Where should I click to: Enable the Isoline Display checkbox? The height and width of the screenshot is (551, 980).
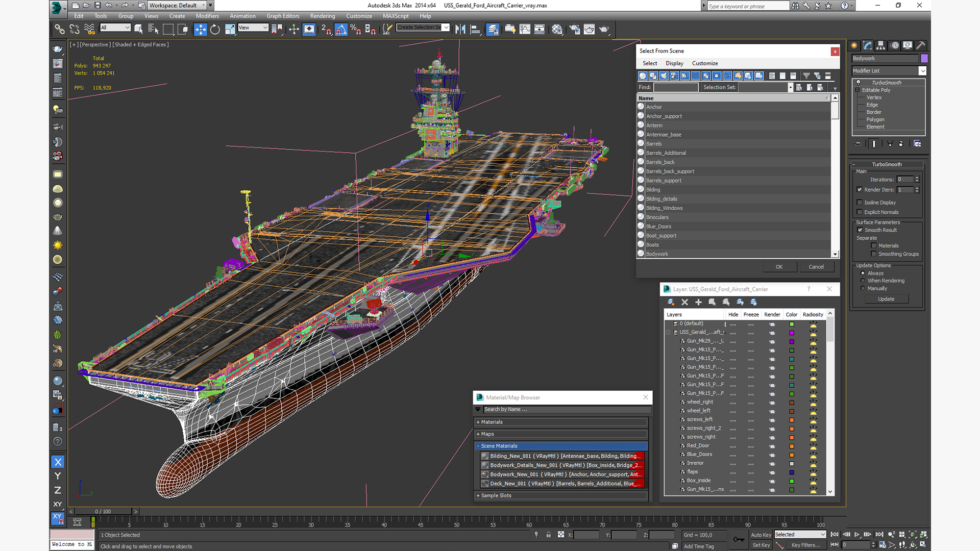click(860, 203)
